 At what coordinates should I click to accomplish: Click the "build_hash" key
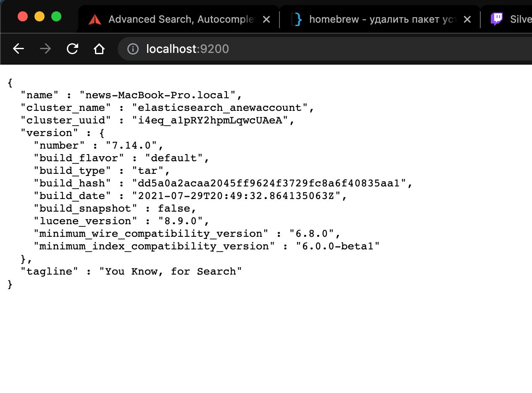[x=73, y=183]
